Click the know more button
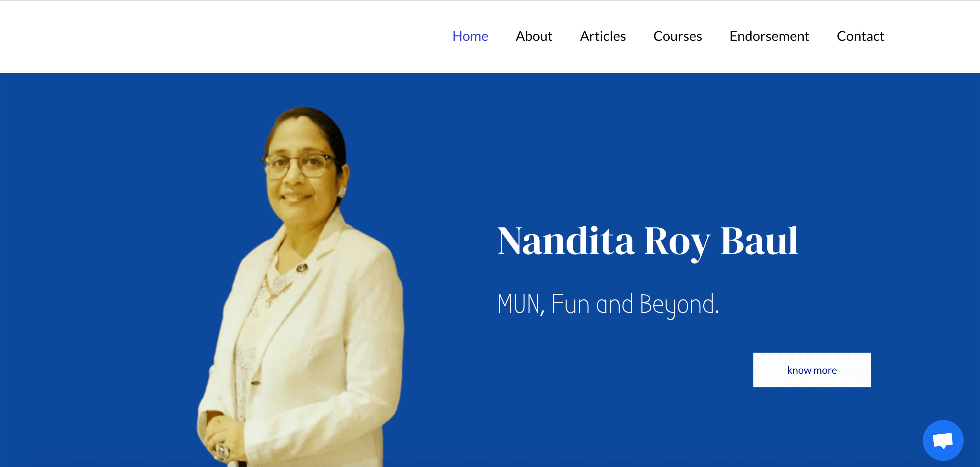This screenshot has height=467, width=980. [812, 370]
